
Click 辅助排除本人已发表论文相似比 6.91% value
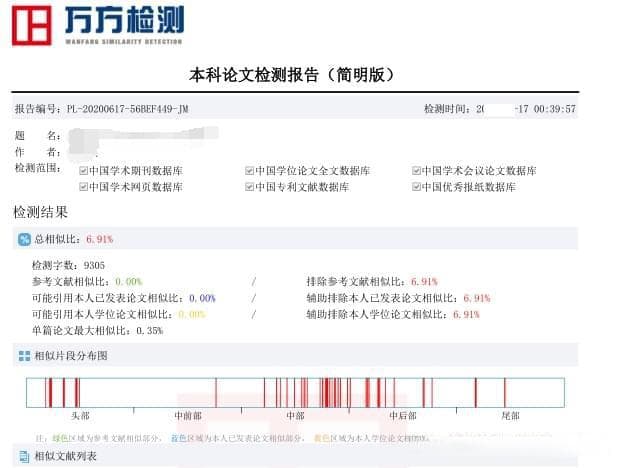pyautogui.click(x=477, y=298)
